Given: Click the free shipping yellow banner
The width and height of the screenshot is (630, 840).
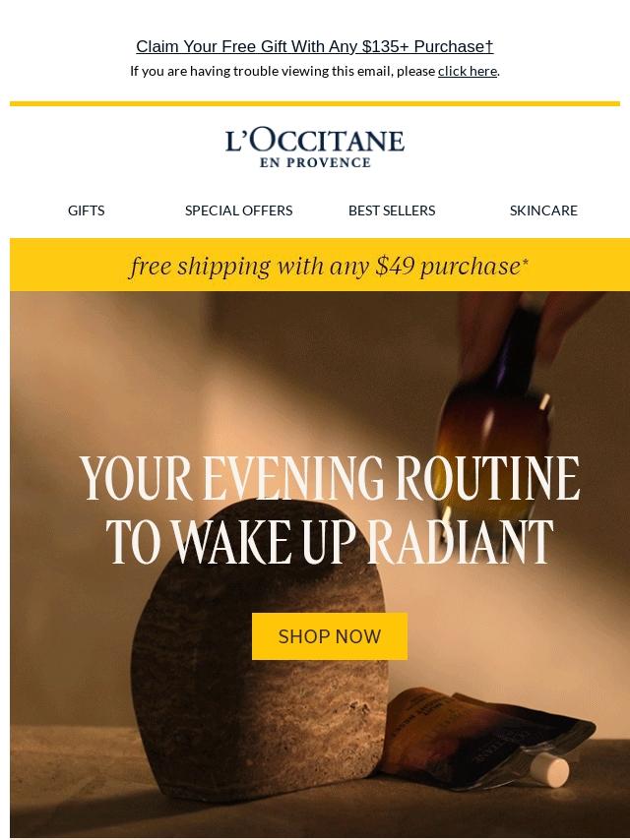Looking at the screenshot, I should tap(320, 266).
